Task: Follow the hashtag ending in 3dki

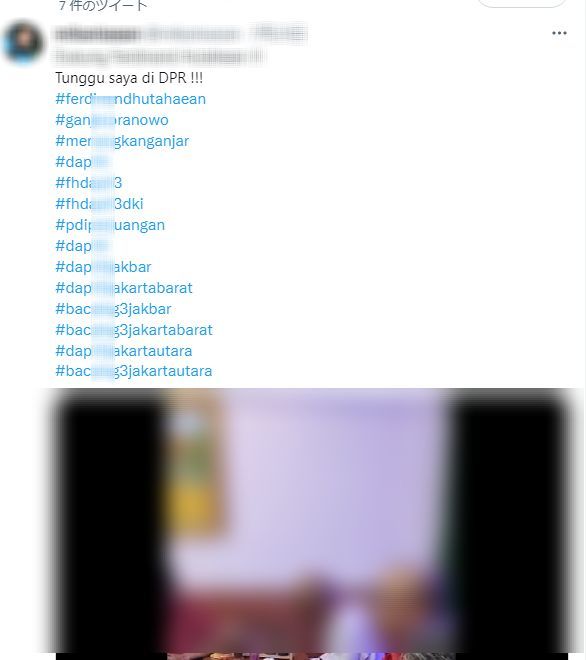Action: (99, 204)
